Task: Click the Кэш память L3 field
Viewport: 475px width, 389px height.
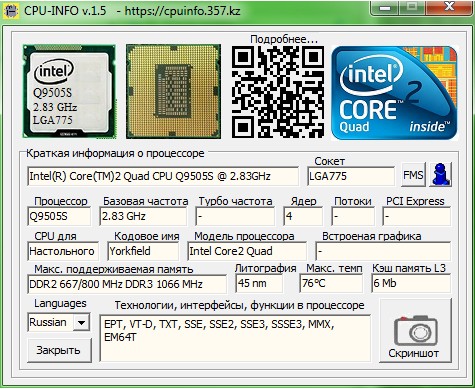Action: pyautogui.click(x=411, y=283)
